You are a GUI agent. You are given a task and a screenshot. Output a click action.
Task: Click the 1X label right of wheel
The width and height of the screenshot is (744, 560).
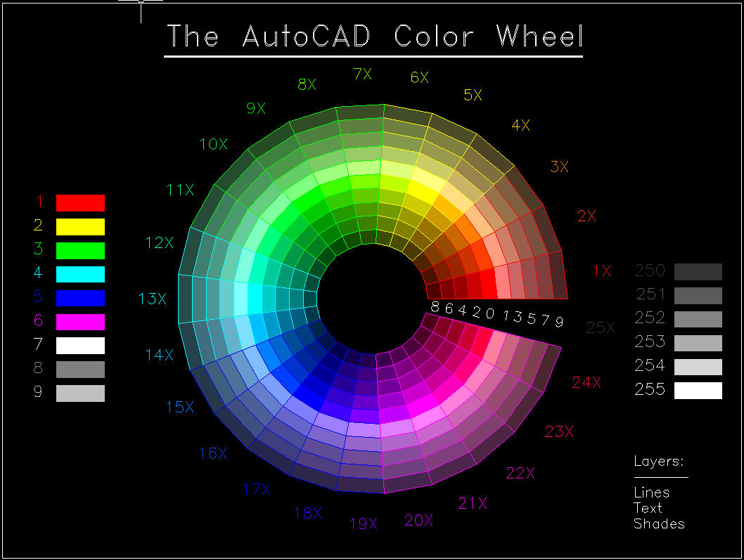point(601,271)
